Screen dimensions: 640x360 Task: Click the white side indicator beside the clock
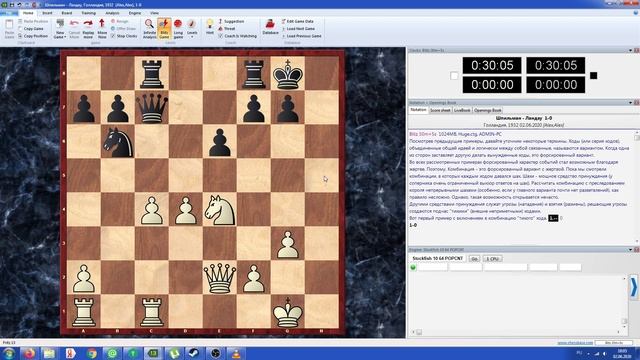pos(454,76)
